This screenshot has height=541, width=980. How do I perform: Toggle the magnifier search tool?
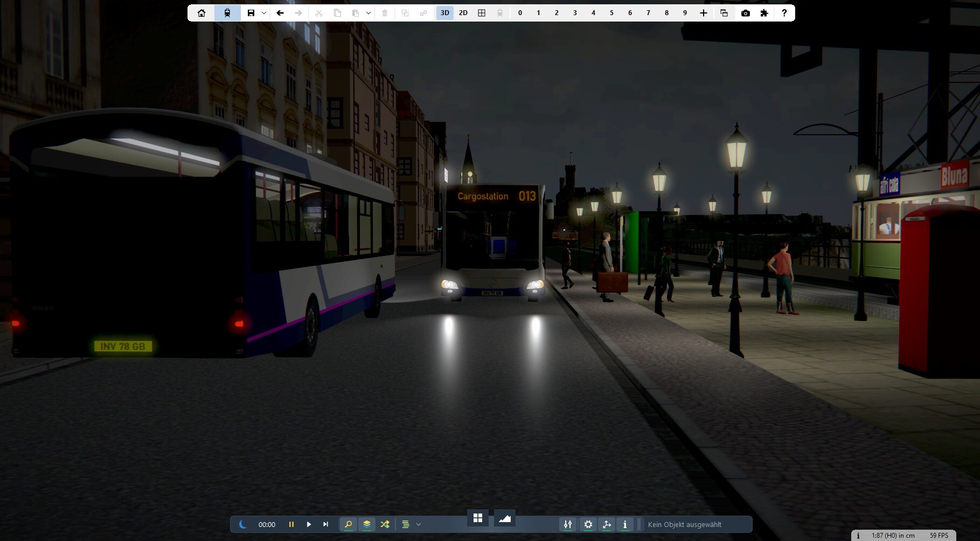click(348, 524)
